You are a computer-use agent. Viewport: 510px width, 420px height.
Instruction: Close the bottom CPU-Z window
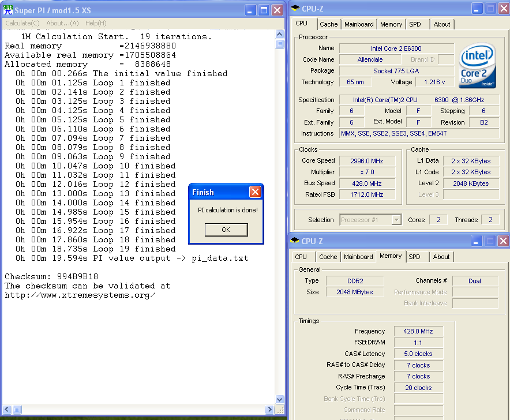tap(503, 241)
